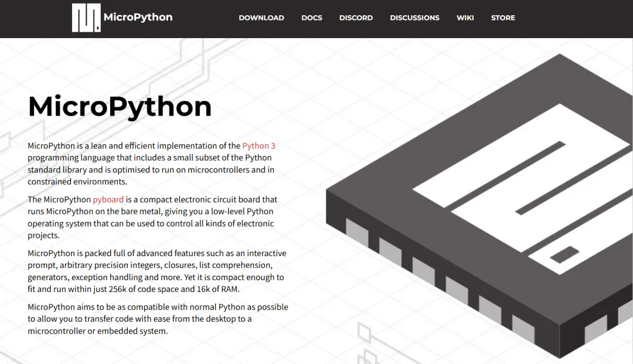Click the text '256k of code space'
Viewport: 633px width, 364px height.
144,289
